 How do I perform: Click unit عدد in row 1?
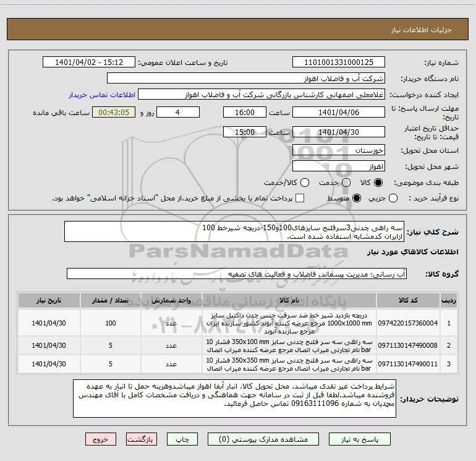pyautogui.click(x=171, y=323)
